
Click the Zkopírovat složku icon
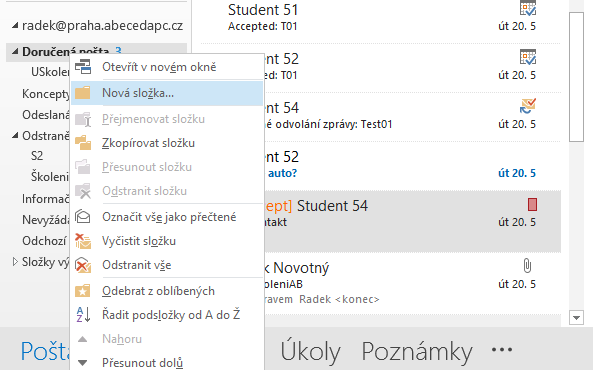coord(83,143)
